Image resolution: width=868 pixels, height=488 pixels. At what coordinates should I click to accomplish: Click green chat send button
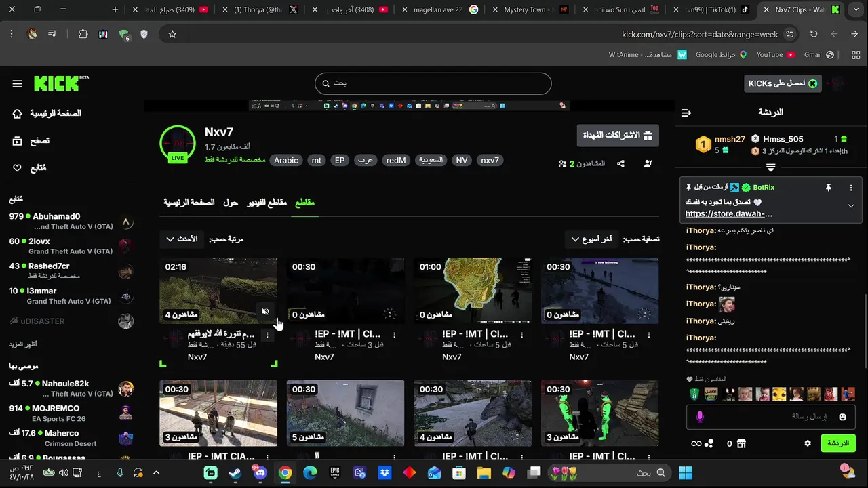pos(838,443)
